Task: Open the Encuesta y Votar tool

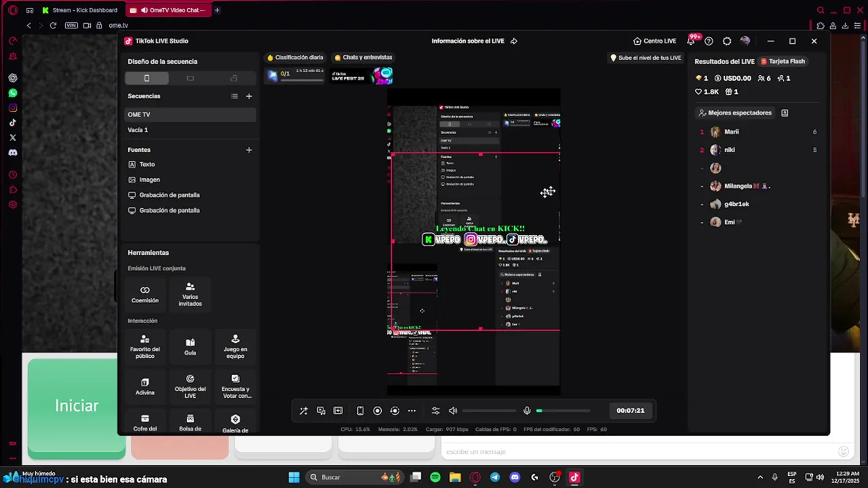Action: pos(235,386)
